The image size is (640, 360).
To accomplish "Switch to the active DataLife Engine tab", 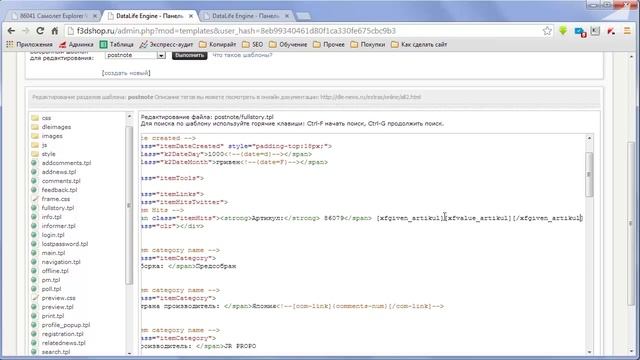I will (x=149, y=16).
